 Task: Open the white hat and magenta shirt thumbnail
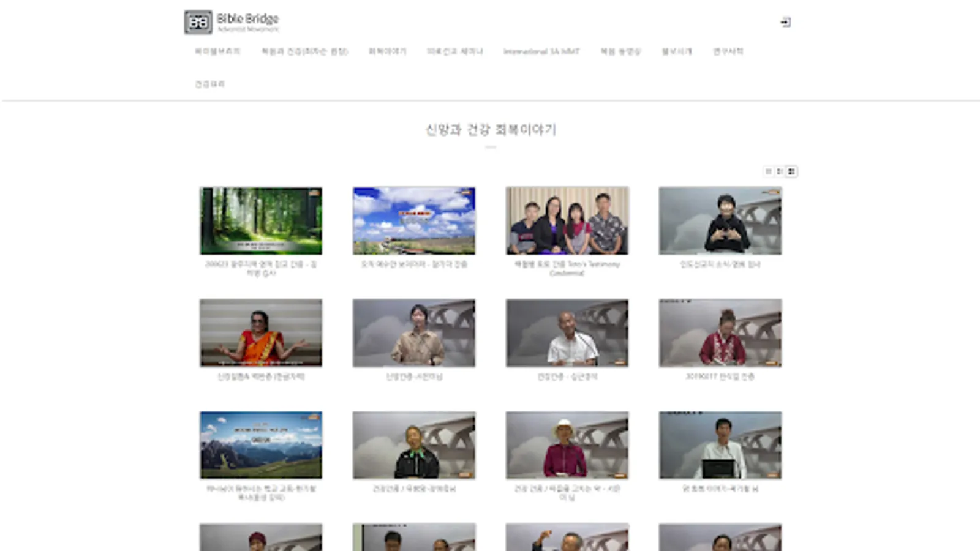click(x=567, y=445)
